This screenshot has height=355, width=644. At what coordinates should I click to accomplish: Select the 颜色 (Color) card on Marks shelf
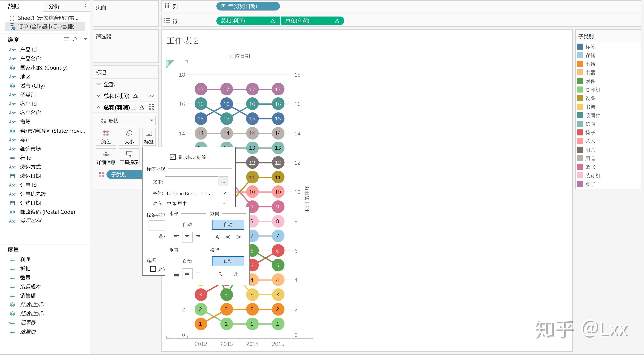coord(106,137)
